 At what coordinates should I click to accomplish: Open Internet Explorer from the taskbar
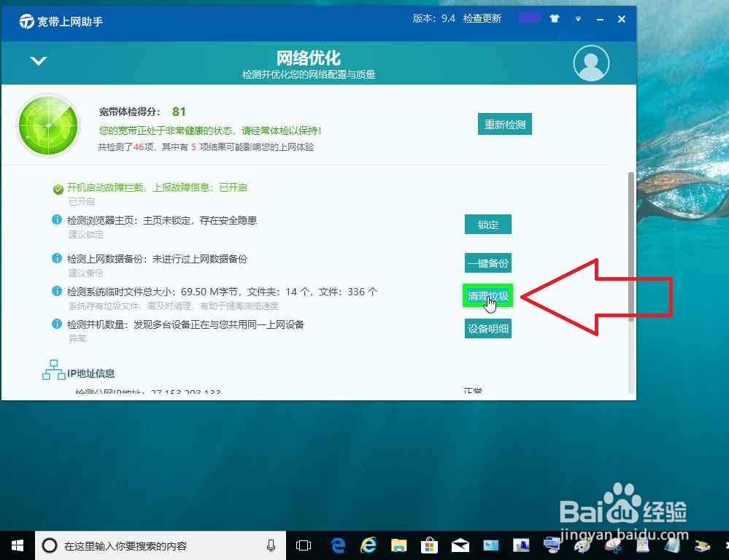click(368, 545)
